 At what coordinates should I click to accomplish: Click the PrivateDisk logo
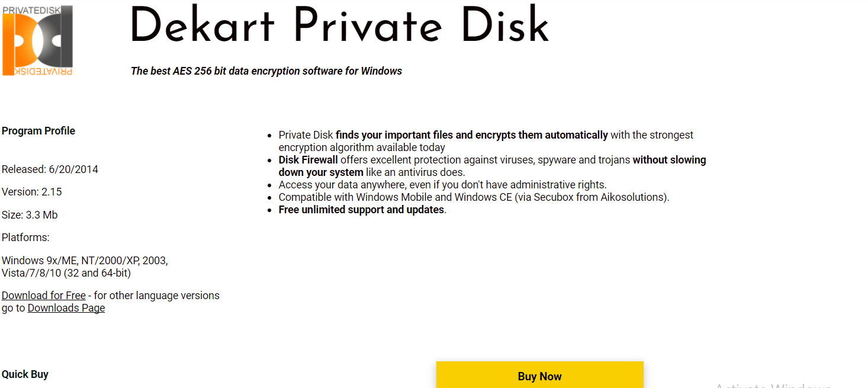(38, 40)
